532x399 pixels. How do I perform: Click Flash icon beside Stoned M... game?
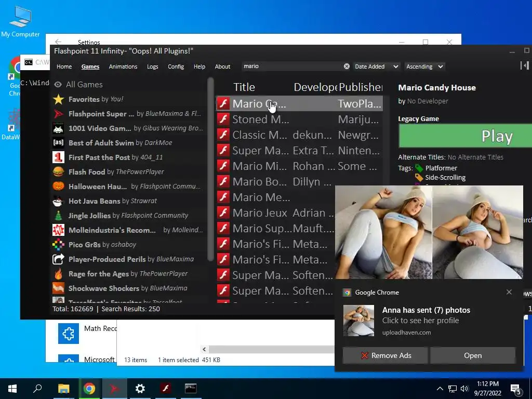223,119
